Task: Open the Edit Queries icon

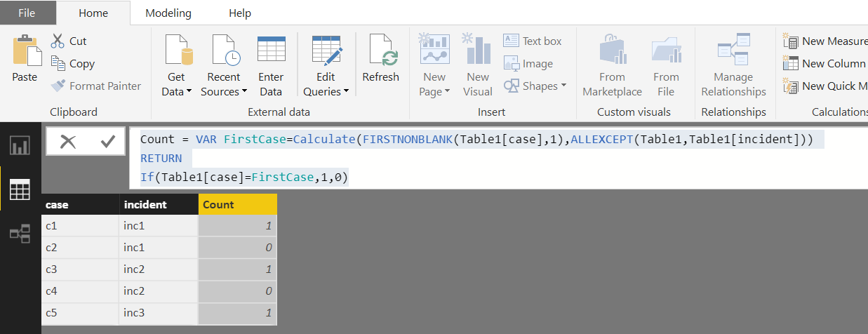Action: click(326, 50)
